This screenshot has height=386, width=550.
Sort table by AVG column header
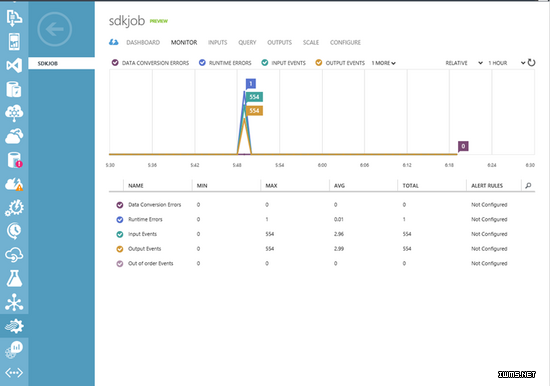tap(339, 186)
